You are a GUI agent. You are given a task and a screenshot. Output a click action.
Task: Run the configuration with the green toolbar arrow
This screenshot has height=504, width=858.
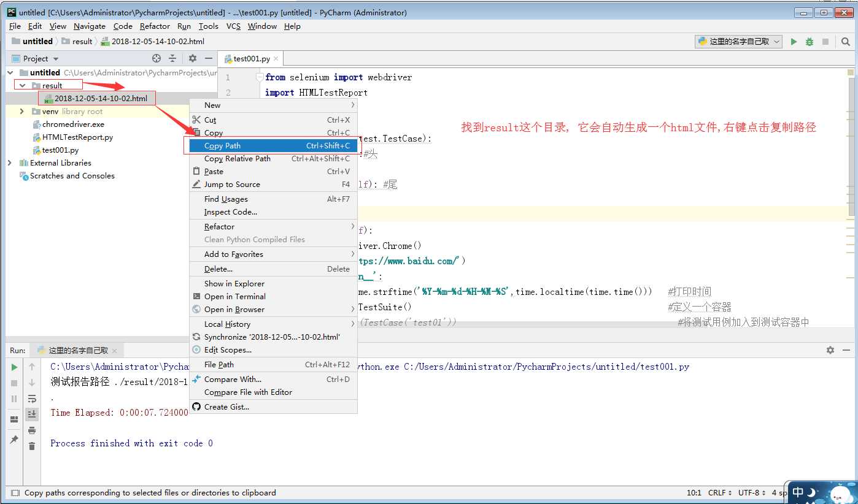794,42
